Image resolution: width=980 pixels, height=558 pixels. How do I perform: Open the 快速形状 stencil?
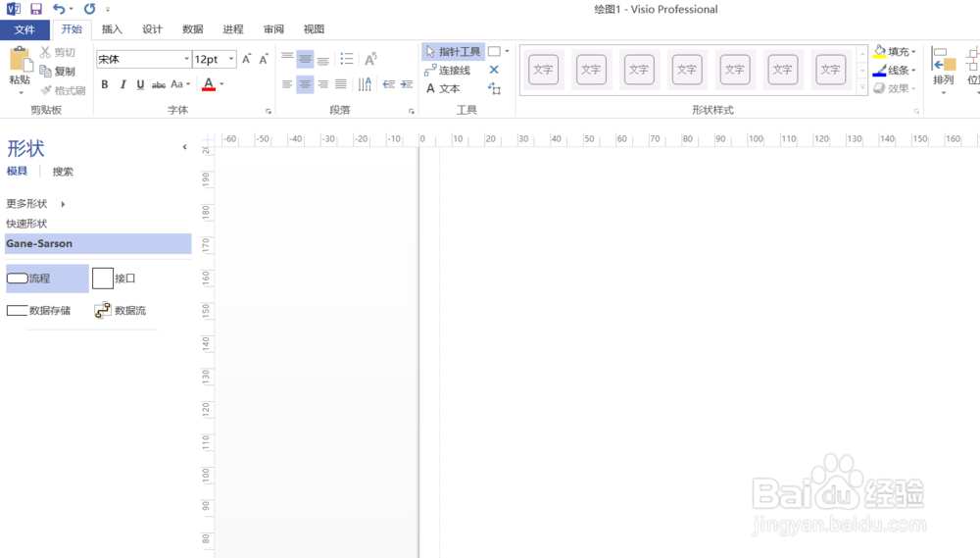click(x=26, y=224)
